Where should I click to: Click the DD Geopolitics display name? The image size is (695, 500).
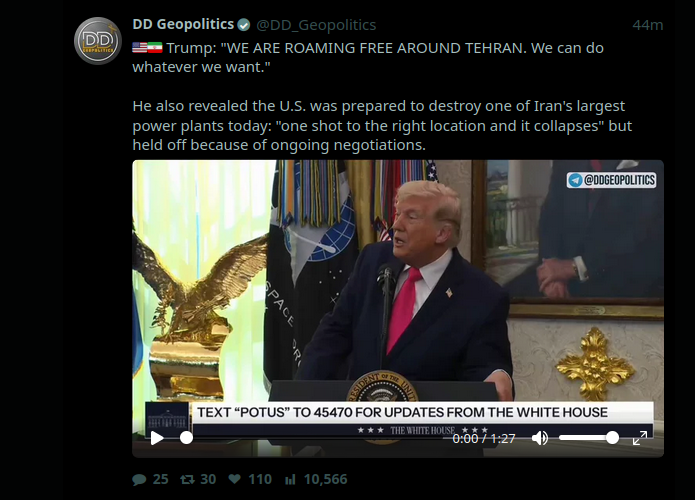(x=183, y=24)
